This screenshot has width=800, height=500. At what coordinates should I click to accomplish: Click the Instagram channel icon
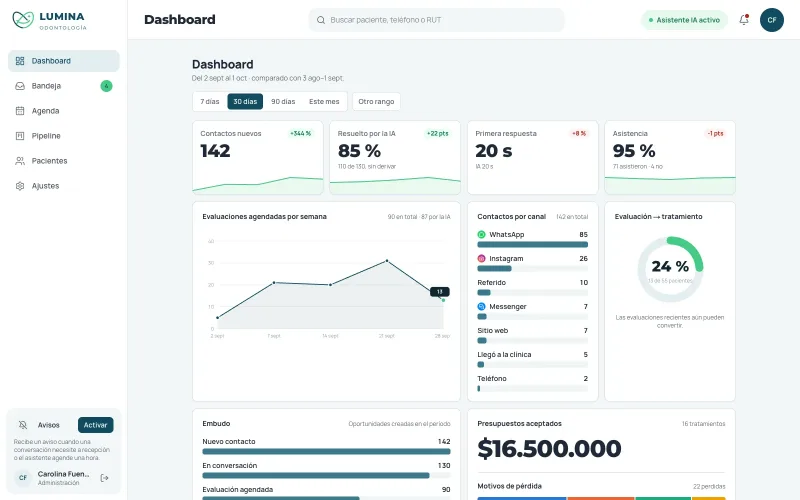tap(481, 259)
